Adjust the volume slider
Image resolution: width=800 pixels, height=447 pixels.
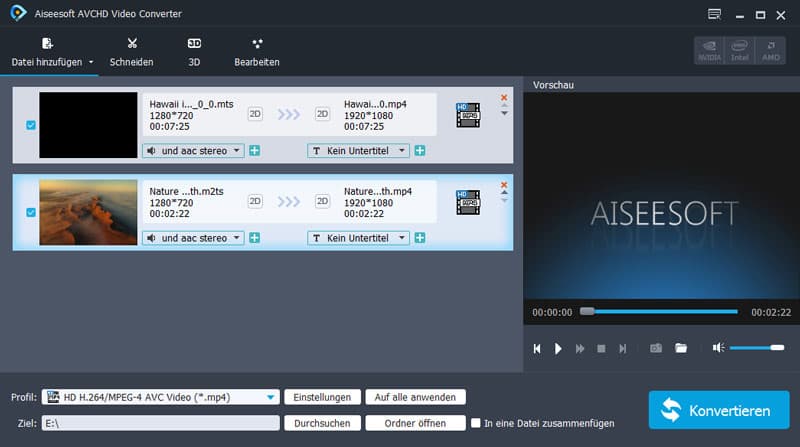(x=757, y=347)
